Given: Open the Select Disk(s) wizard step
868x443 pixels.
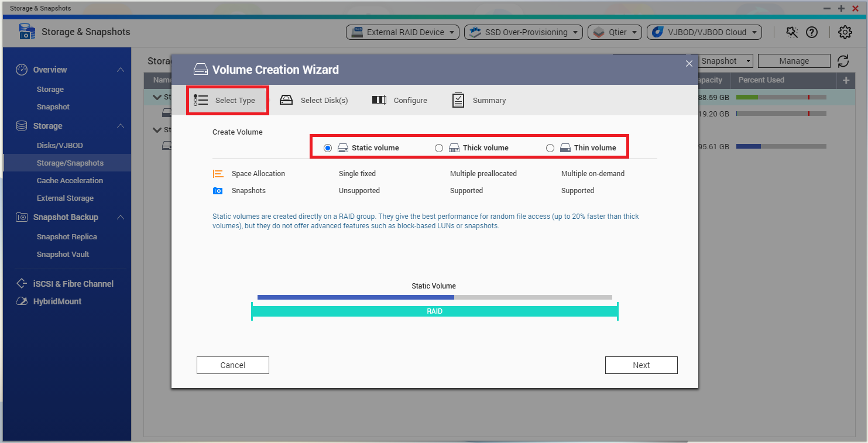Looking at the screenshot, I should [x=314, y=100].
